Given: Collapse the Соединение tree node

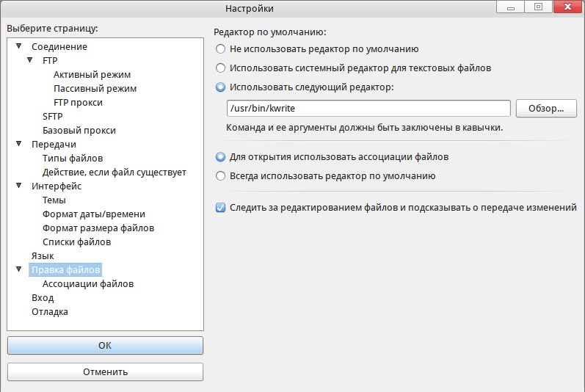Looking at the screenshot, I should pos(19,47).
